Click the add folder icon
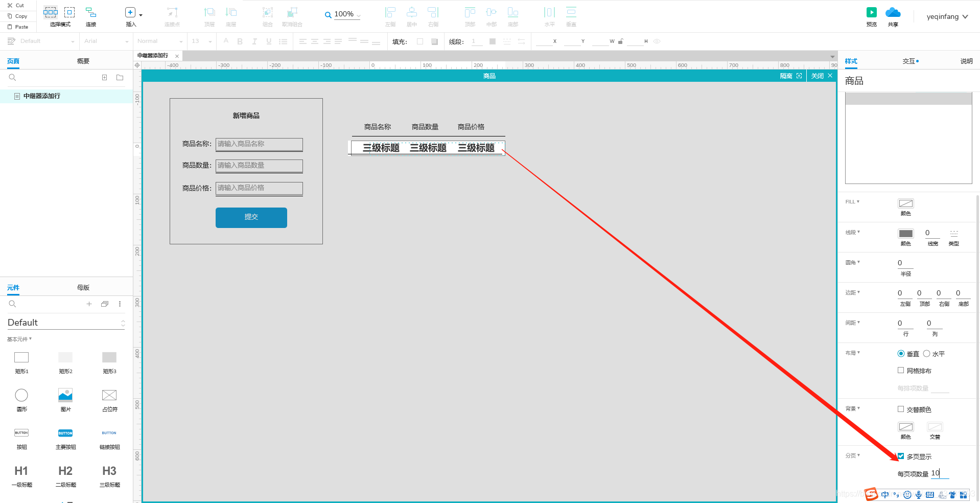This screenshot has width=980, height=503. [120, 77]
